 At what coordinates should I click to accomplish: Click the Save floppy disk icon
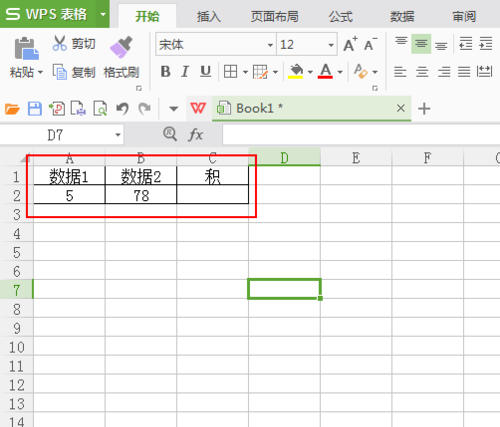point(34,109)
